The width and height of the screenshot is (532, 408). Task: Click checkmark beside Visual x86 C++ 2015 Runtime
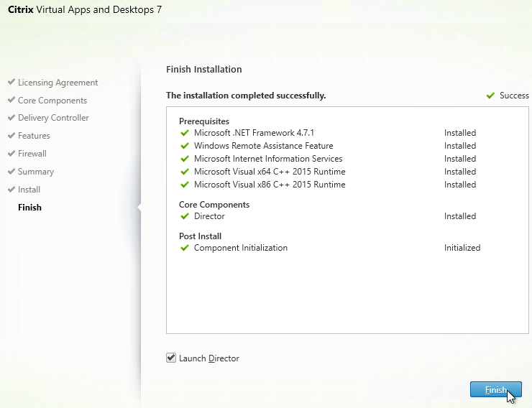185,185
